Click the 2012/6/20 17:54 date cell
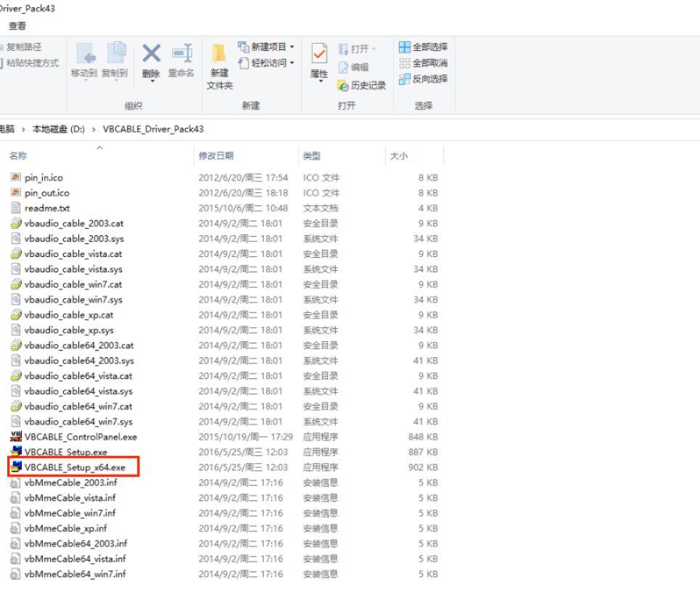This screenshot has height=590, width=700. (x=243, y=177)
